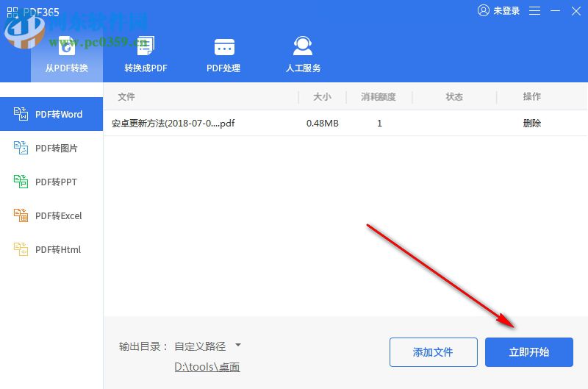Click 未登录 to log in

click(506, 10)
